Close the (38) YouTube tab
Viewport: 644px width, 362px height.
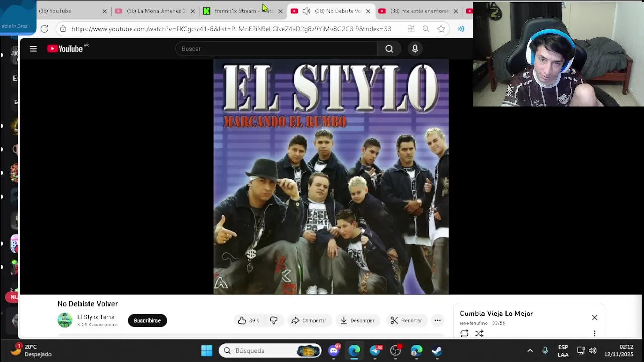coord(105,11)
